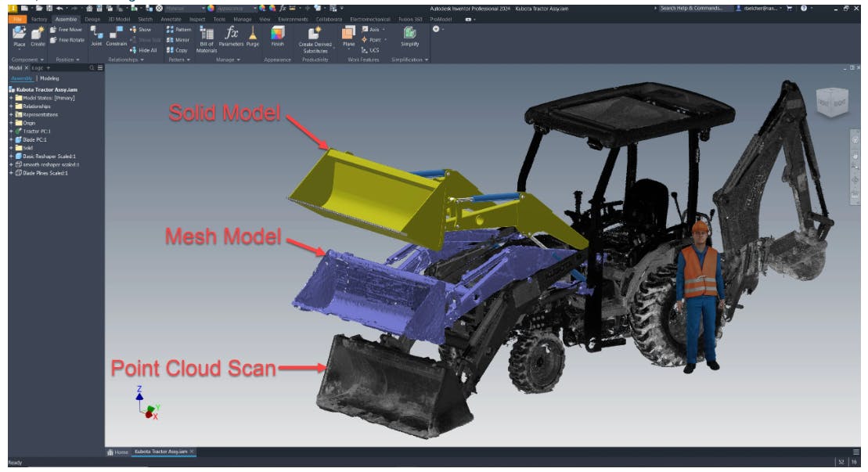Image resolution: width=868 pixels, height=472 pixels.
Task: Switch to the Modeling browser tab
Action: pos(48,78)
